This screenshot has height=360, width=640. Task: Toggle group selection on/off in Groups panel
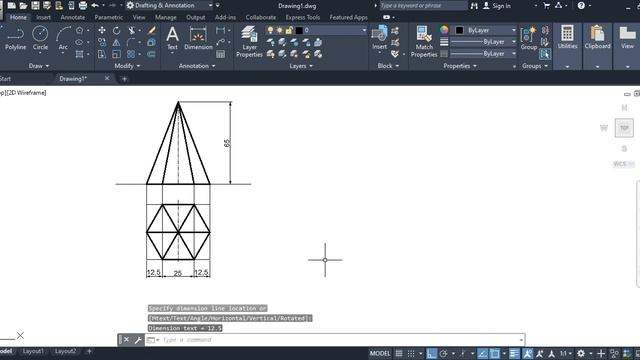(x=545, y=54)
